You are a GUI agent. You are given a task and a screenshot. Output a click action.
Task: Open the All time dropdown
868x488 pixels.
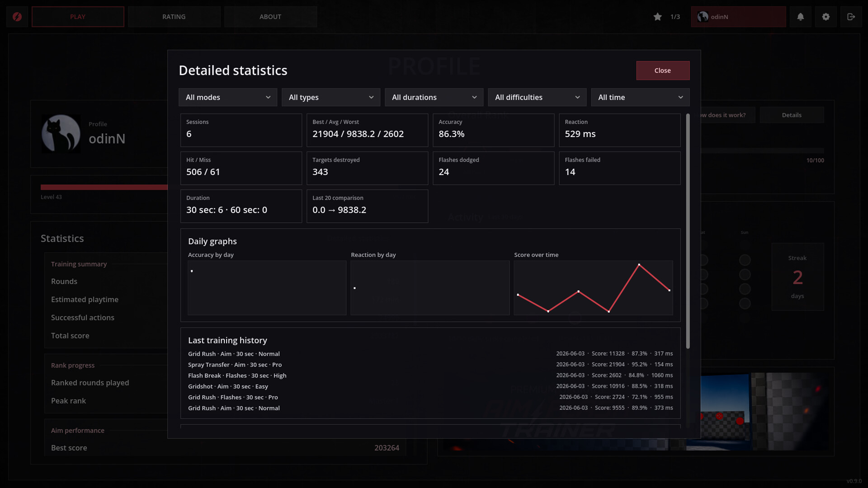[x=640, y=97]
